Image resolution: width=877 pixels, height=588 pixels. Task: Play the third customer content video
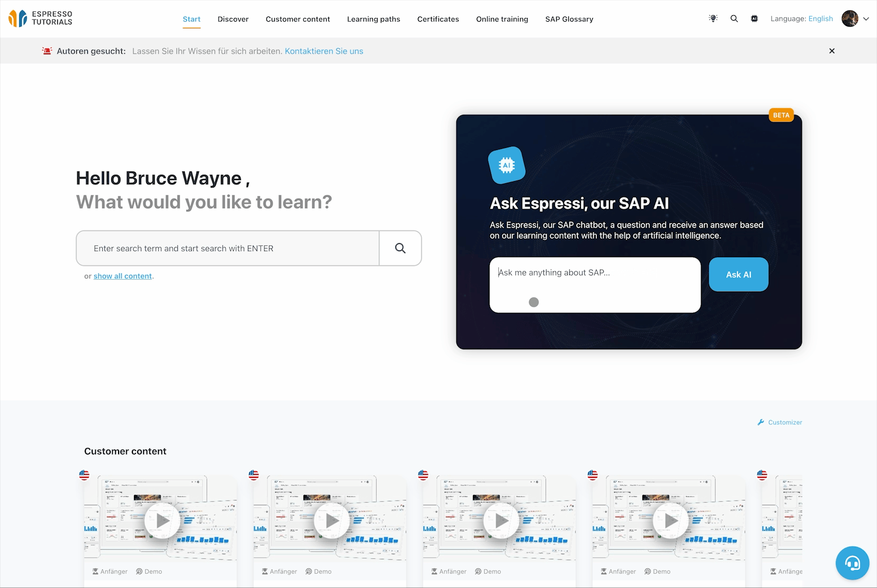point(501,521)
